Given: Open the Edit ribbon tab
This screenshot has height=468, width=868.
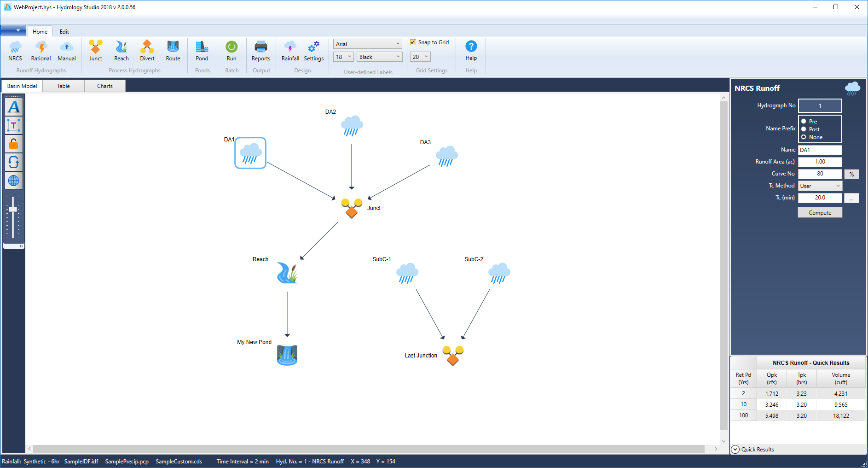Looking at the screenshot, I should 64,31.
